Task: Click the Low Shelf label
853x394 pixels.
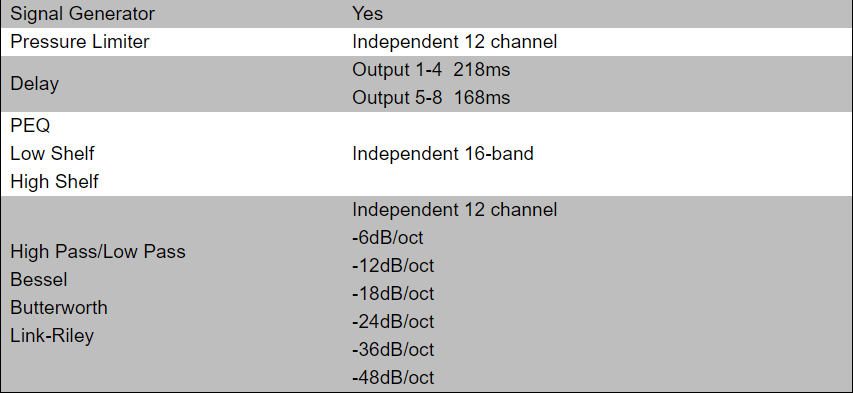Action: tap(52, 153)
